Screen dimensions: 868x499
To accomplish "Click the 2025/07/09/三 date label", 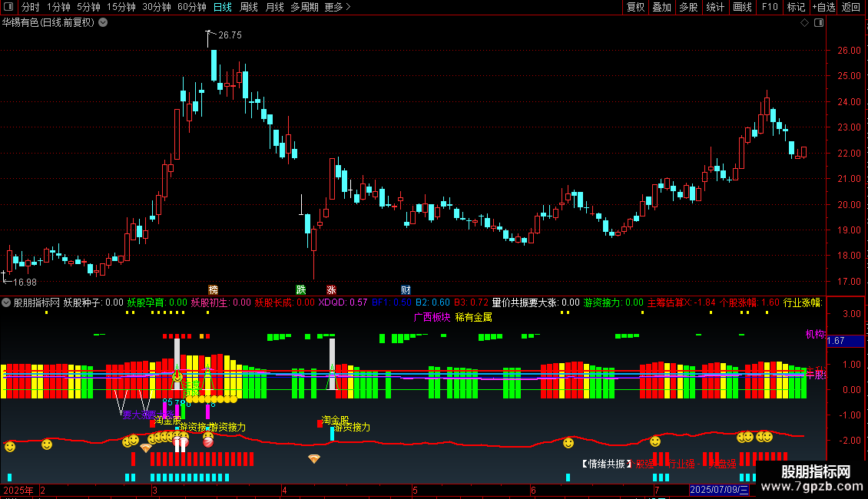I will [719, 490].
